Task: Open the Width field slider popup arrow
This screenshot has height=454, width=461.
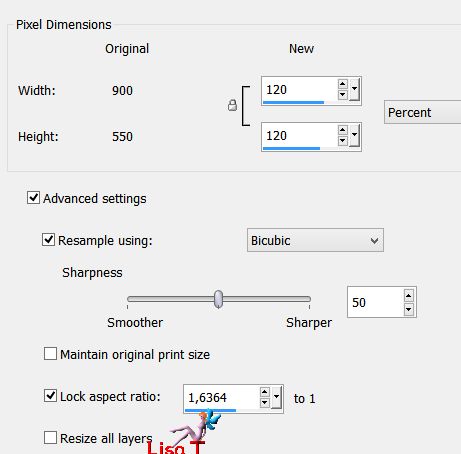Action: point(354,89)
